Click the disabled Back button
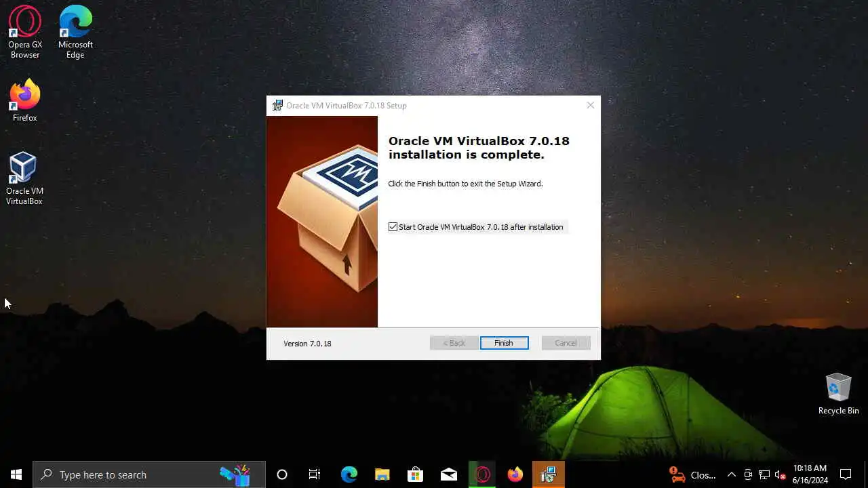Screen dimensions: 868x488 tap(454, 343)
